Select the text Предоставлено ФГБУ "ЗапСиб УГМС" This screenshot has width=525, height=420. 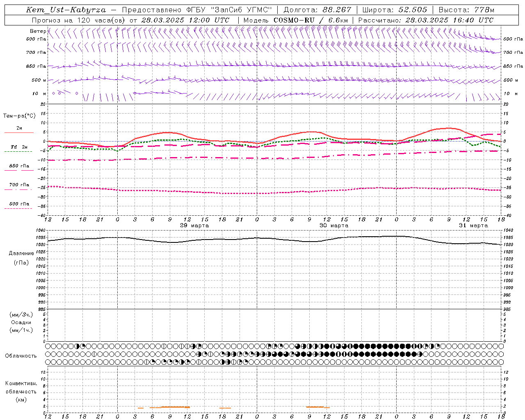[x=197, y=10]
